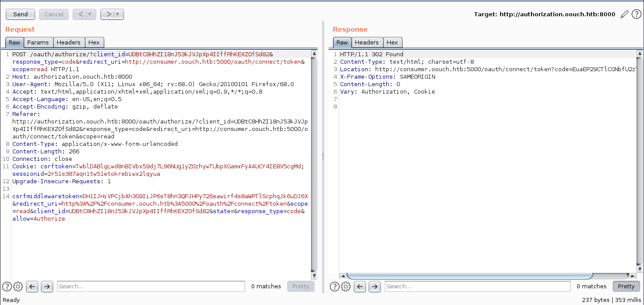Click the 'Cookie: csrftoken' header line

coord(158,170)
